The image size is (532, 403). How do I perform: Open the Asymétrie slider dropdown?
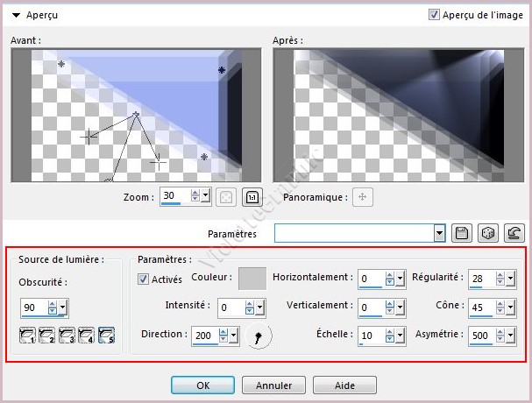point(510,335)
